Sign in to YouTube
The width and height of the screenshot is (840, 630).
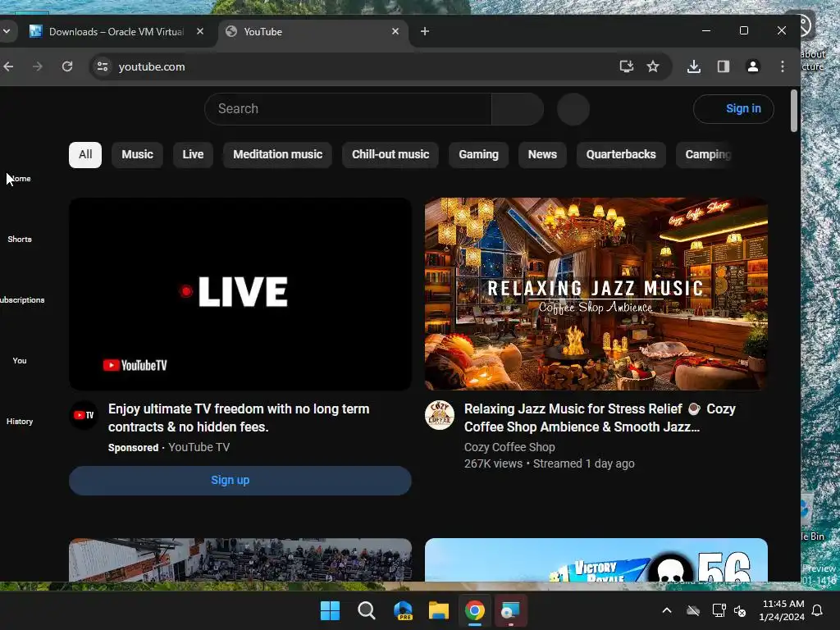pyautogui.click(x=733, y=109)
